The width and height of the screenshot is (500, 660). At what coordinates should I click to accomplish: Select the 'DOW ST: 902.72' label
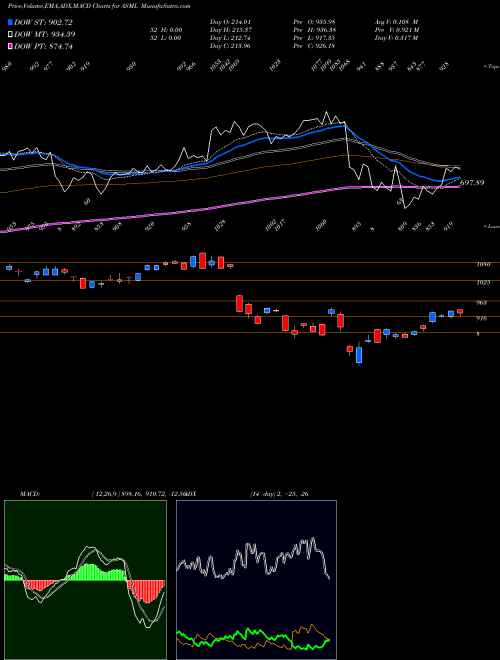click(x=44, y=23)
